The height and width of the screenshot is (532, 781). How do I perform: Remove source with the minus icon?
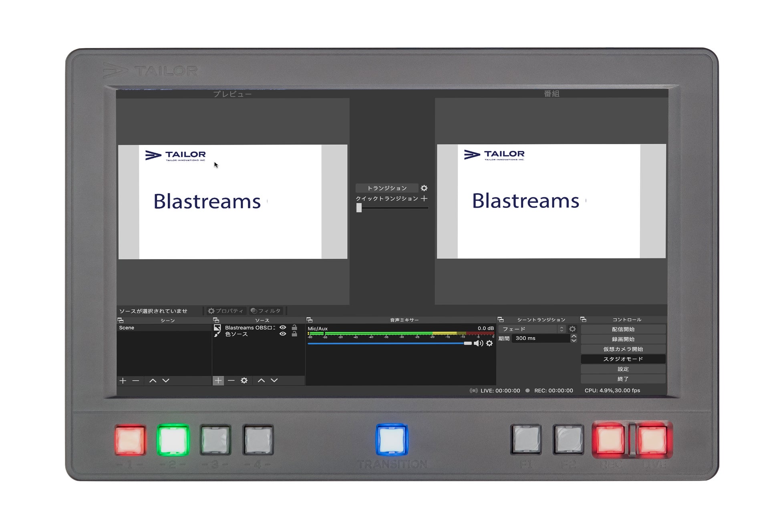point(231,381)
